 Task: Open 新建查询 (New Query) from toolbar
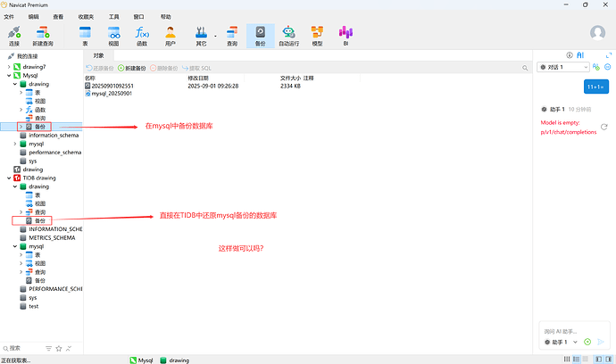click(x=43, y=36)
